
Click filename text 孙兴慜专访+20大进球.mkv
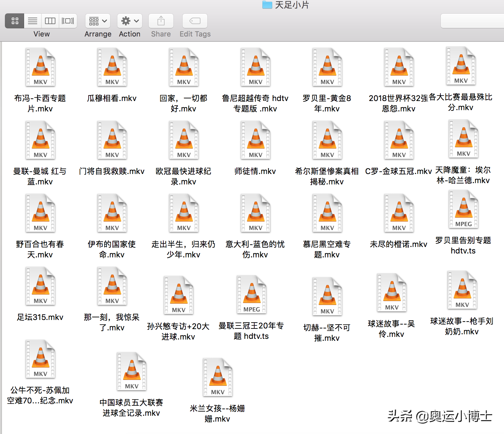178,331
